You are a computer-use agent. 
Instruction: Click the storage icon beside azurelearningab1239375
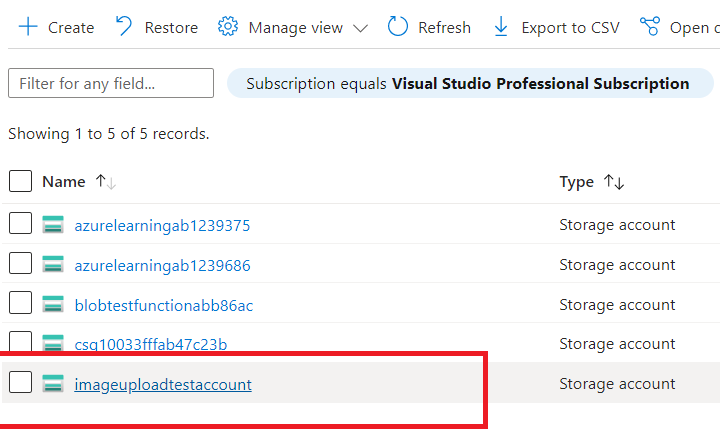click(x=53, y=225)
